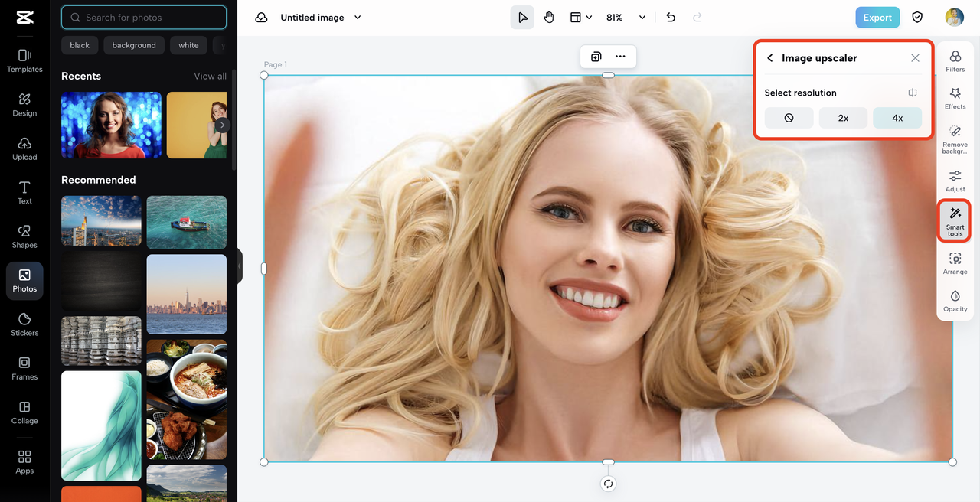Click the CapCut logo icon

pyautogui.click(x=24, y=18)
